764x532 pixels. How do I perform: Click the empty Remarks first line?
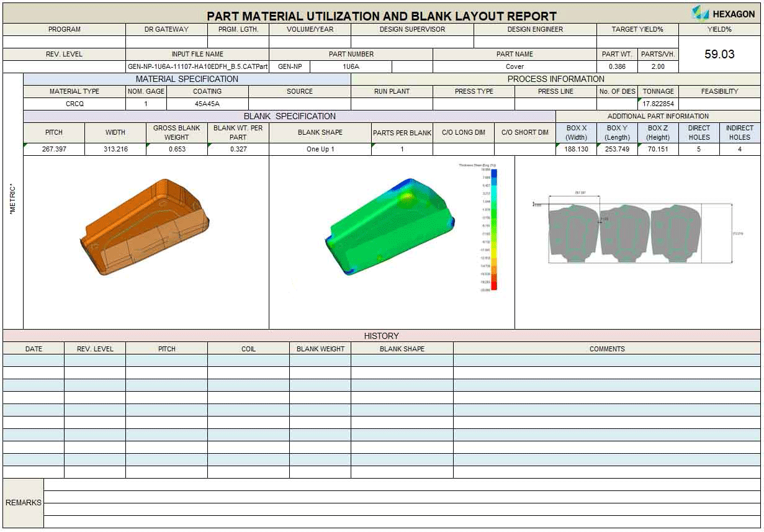pos(402,485)
